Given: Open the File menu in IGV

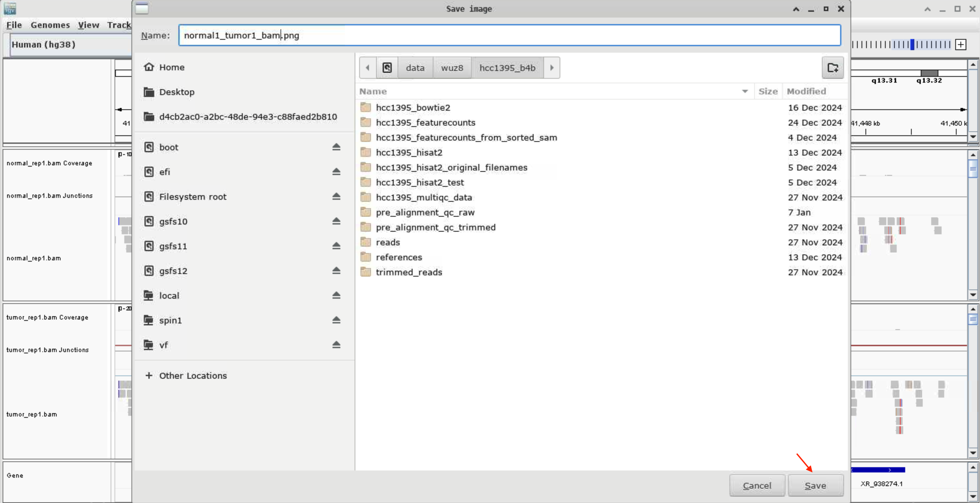Looking at the screenshot, I should pos(14,25).
